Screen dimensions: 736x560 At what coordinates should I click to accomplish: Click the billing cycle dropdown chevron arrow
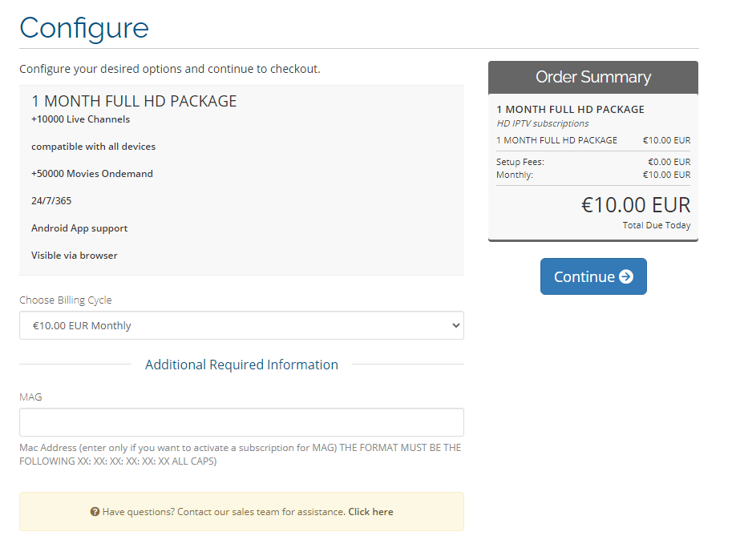(x=455, y=325)
